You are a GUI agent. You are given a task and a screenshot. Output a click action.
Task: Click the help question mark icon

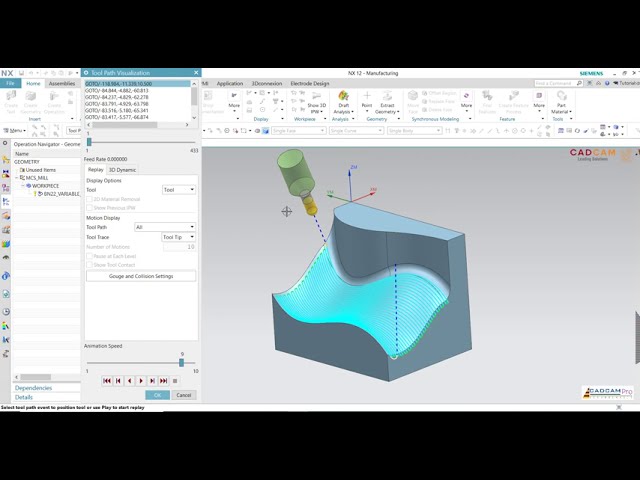pyautogui.click(x=607, y=83)
